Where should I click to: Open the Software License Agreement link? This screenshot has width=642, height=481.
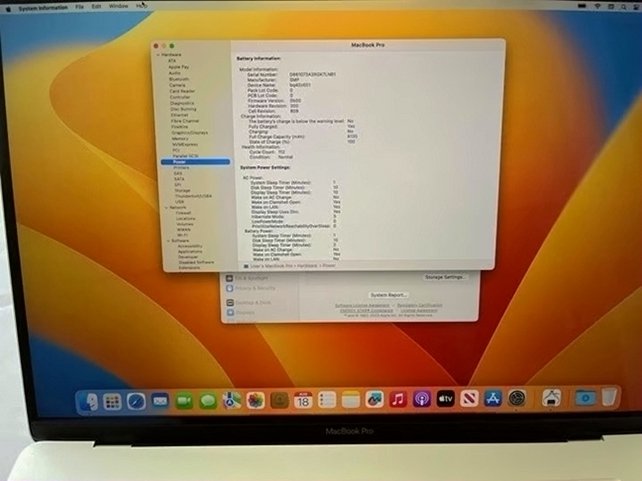pos(362,305)
